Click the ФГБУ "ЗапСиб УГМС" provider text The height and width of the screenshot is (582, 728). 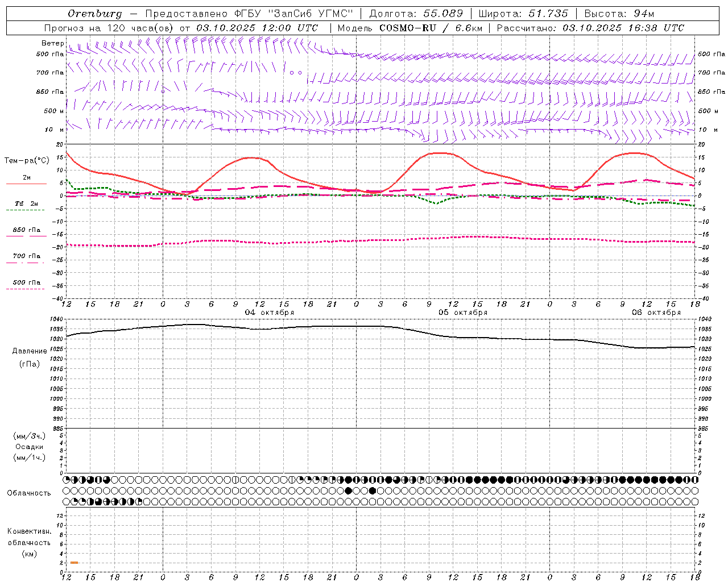point(294,14)
